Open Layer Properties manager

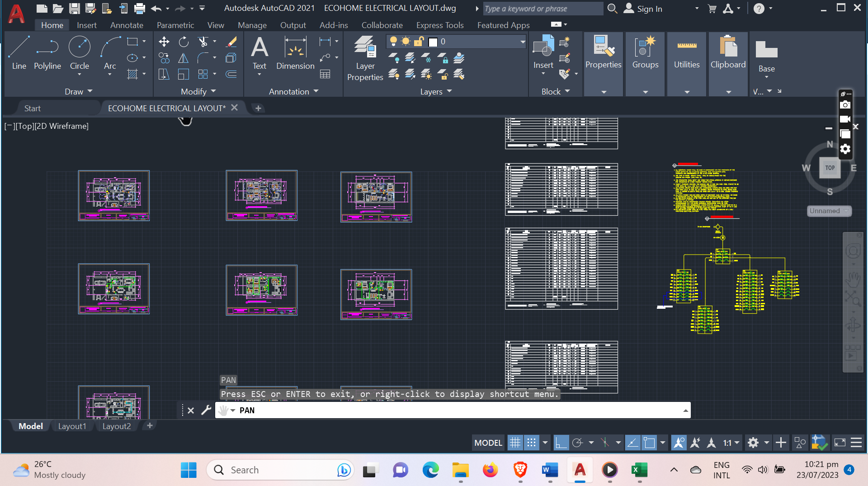365,58
